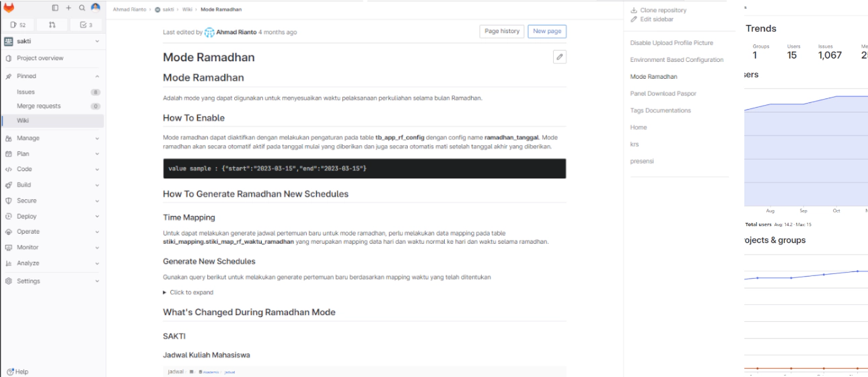Open the merge requests shortcut icon
This screenshot has width=868, height=377.
click(52, 25)
